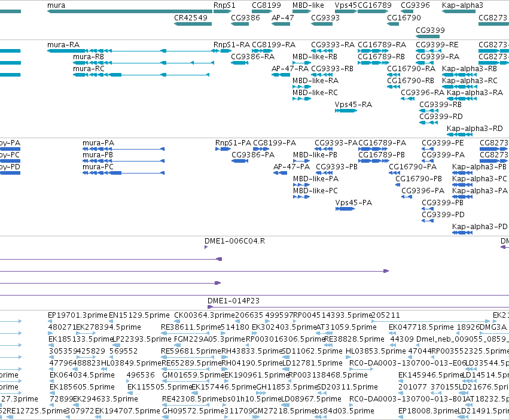Image resolution: width=509 pixels, height=420 pixels.
Task: Select the MBD-like-PC protein label
Action: 315,191
